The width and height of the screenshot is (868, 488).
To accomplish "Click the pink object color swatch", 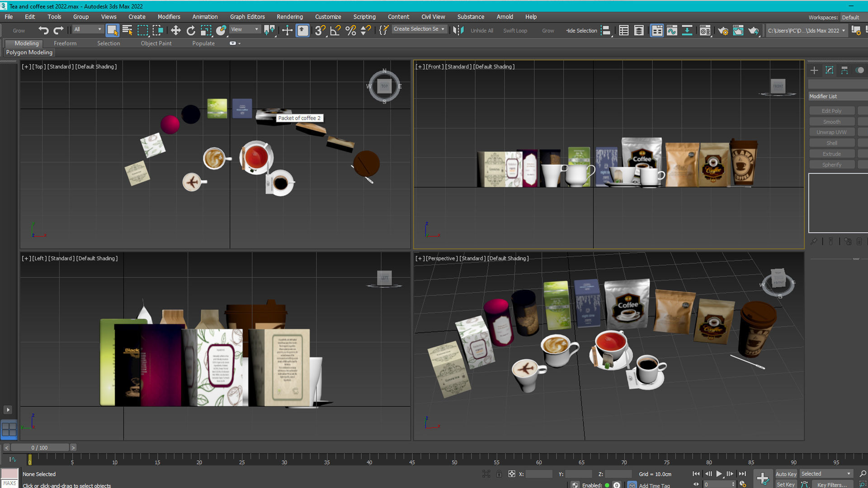I will point(9,474).
